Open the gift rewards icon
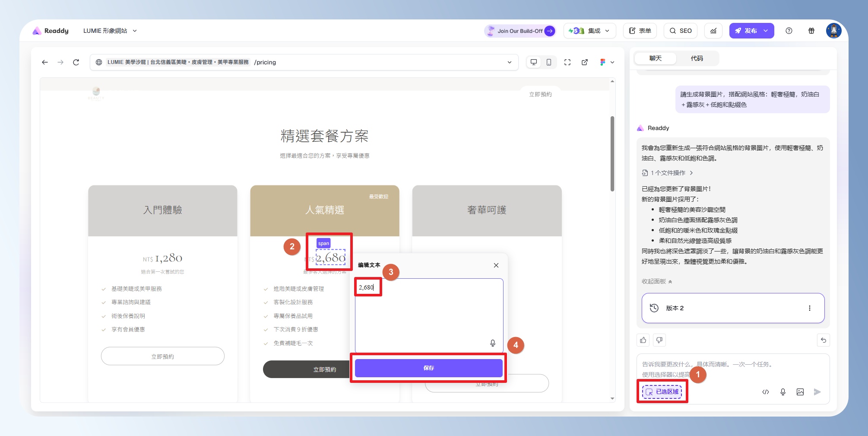868x436 pixels. [x=811, y=31]
